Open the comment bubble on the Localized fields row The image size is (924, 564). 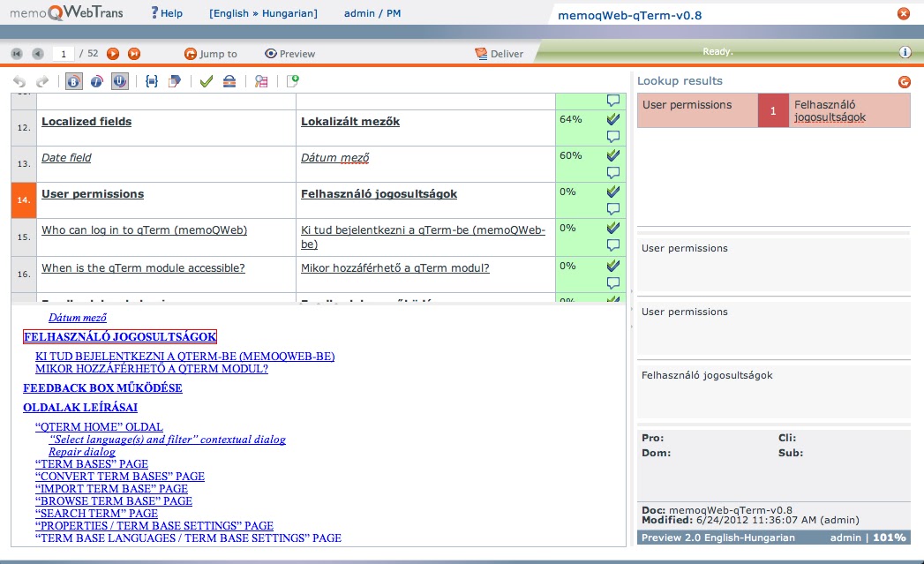coord(612,137)
